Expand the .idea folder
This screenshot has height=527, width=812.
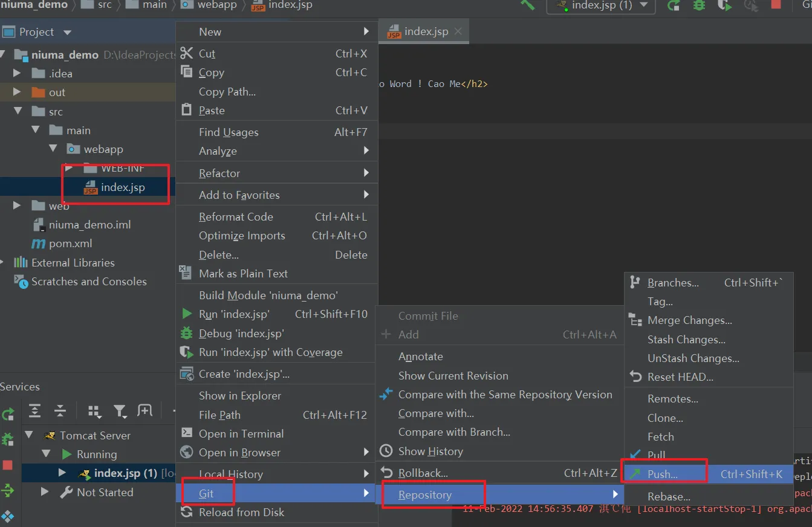coord(16,73)
